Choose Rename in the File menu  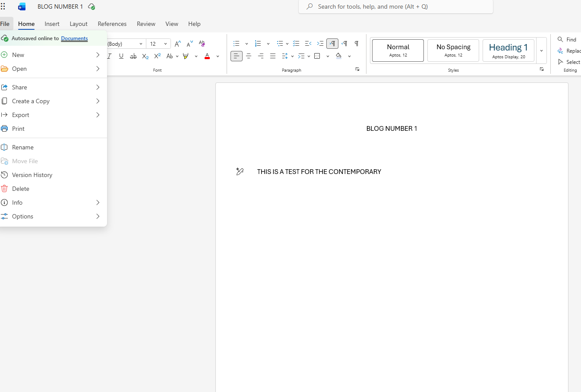click(x=54, y=147)
